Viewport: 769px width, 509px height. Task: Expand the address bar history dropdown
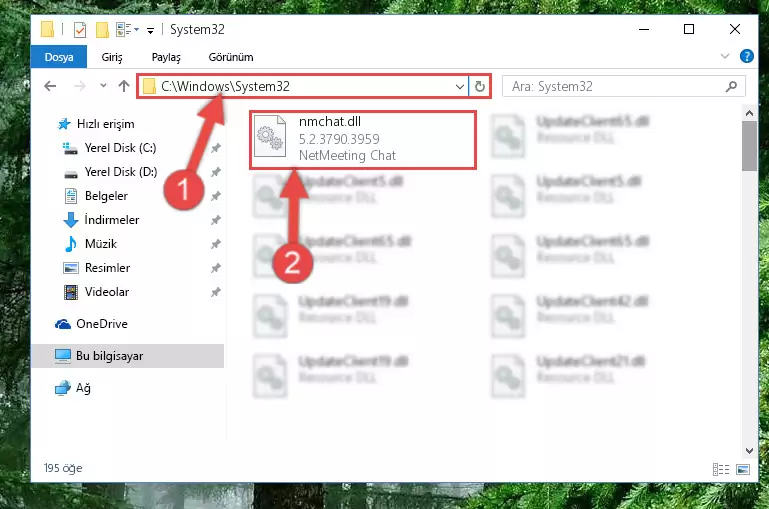coord(460,87)
